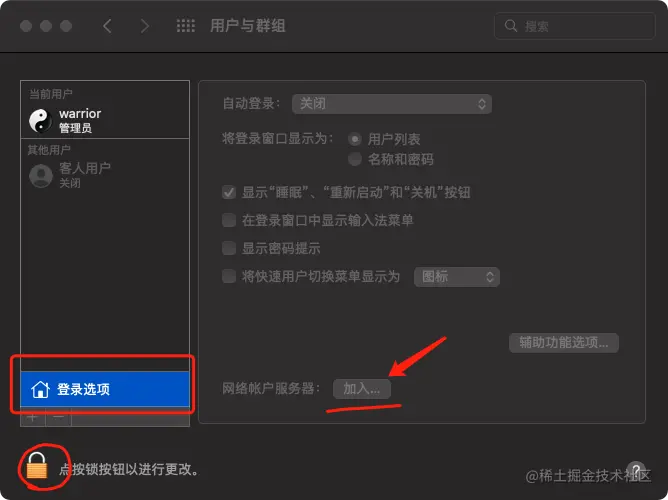Open the 图标 fast-switch dropdown
The image size is (668, 500).
coord(457,277)
